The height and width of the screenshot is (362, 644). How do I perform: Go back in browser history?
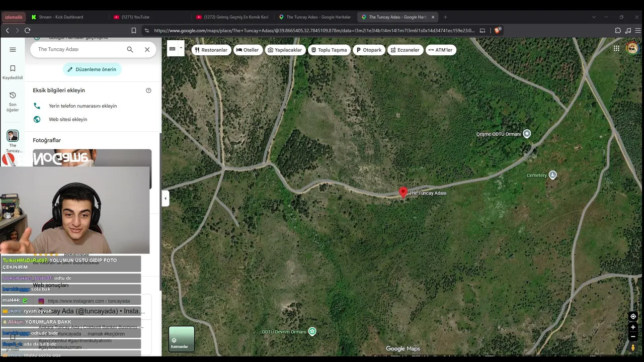click(7, 30)
